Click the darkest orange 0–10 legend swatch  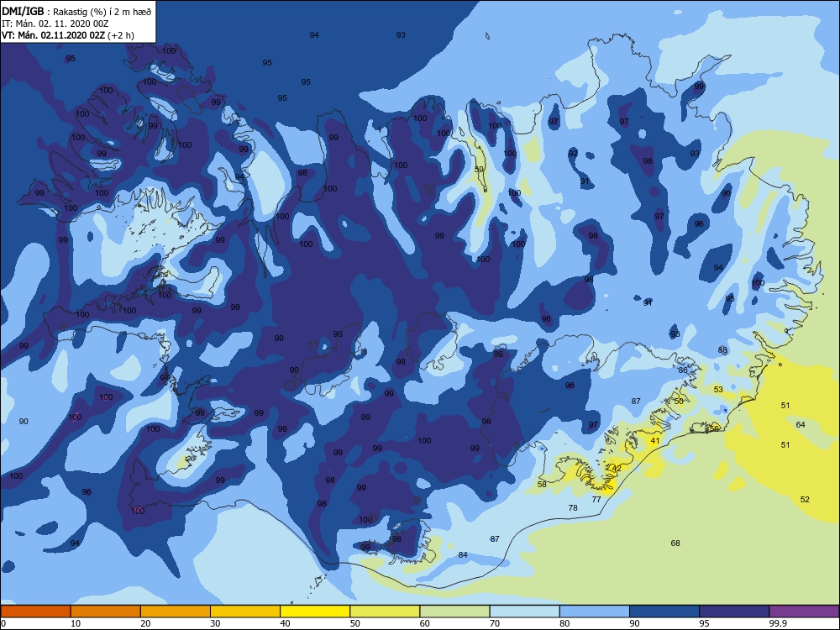(35, 612)
